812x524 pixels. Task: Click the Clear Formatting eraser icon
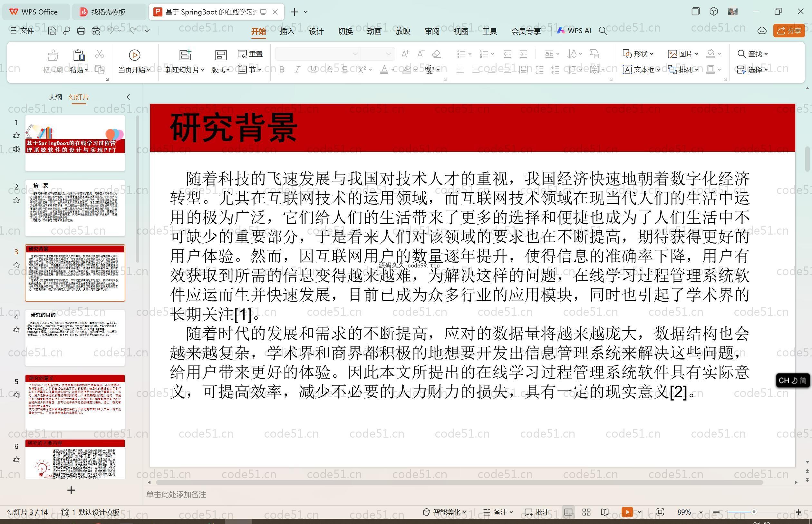point(436,54)
